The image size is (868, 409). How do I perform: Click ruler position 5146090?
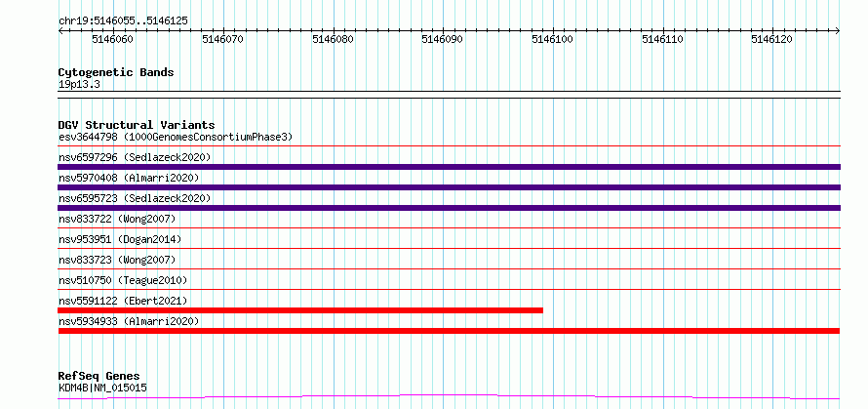pos(443,39)
